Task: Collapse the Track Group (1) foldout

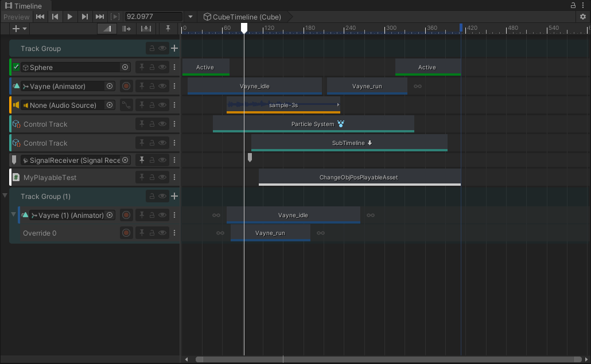Action: pyautogui.click(x=5, y=196)
